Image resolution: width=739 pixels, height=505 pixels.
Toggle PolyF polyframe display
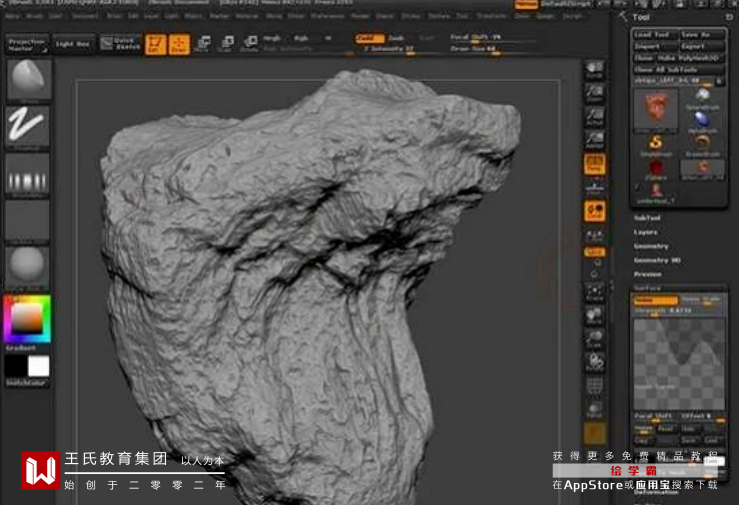click(x=594, y=386)
